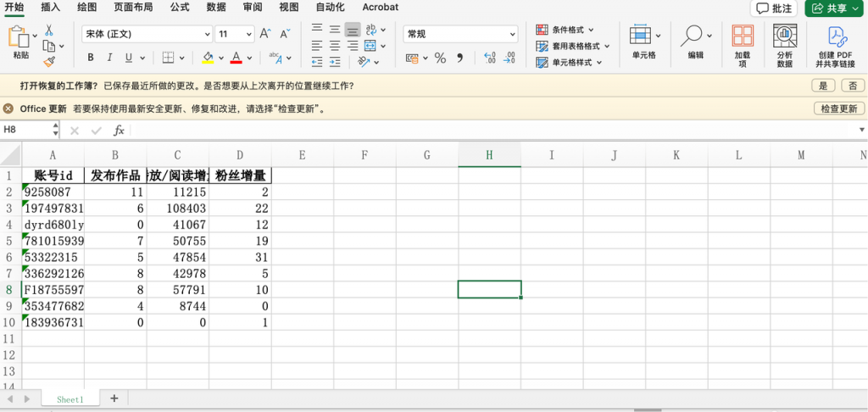Apply percent style with % icon
This screenshot has width=868, height=412.
[440, 58]
